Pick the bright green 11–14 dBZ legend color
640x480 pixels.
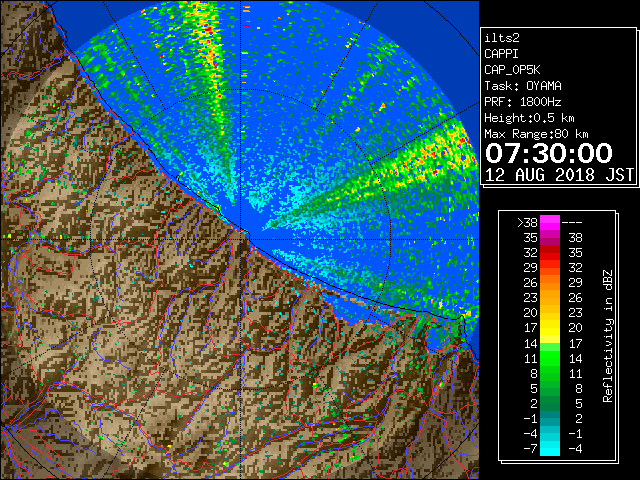[550, 358]
